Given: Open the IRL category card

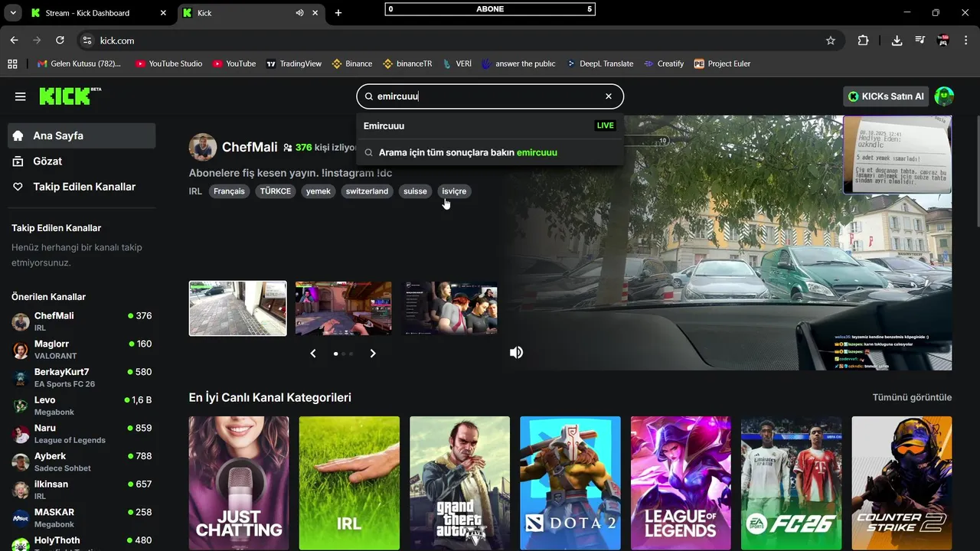Looking at the screenshot, I should [349, 483].
